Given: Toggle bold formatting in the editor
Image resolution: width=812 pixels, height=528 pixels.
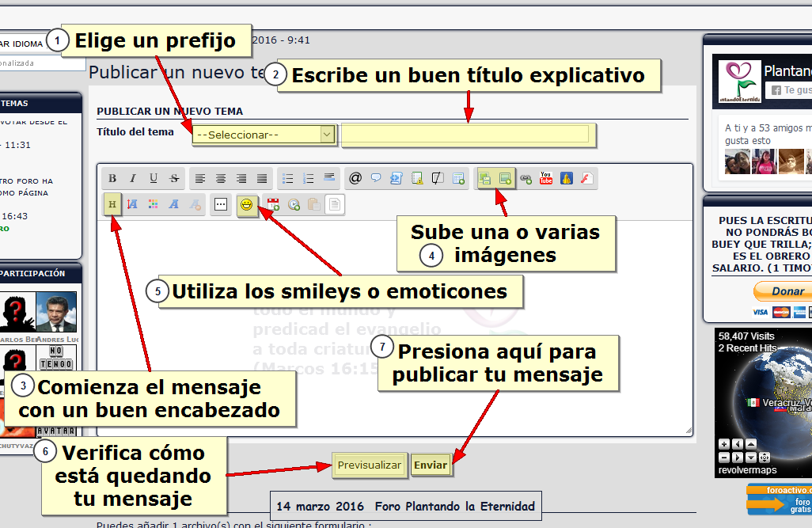Looking at the screenshot, I should pyautogui.click(x=112, y=179).
